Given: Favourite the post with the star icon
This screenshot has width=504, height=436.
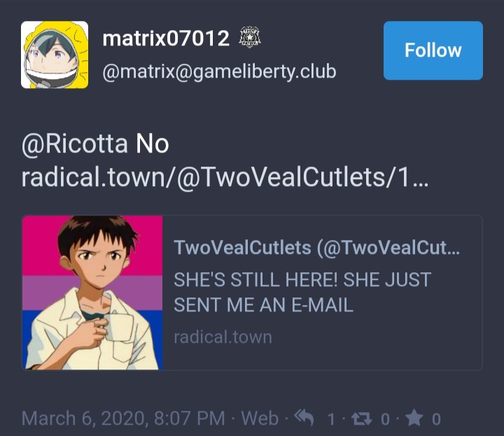Looking at the screenshot, I should coord(414,418).
